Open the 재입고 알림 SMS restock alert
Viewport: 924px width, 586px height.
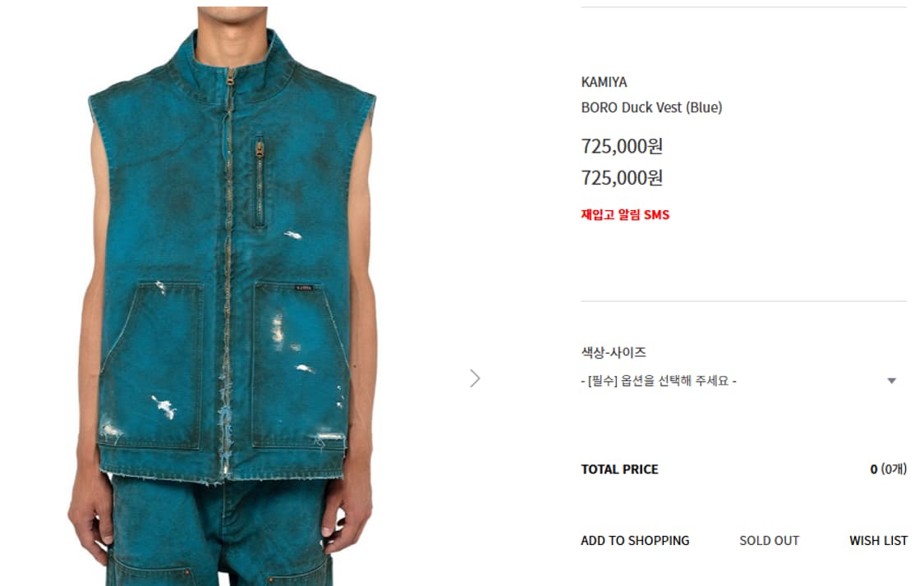click(x=625, y=214)
